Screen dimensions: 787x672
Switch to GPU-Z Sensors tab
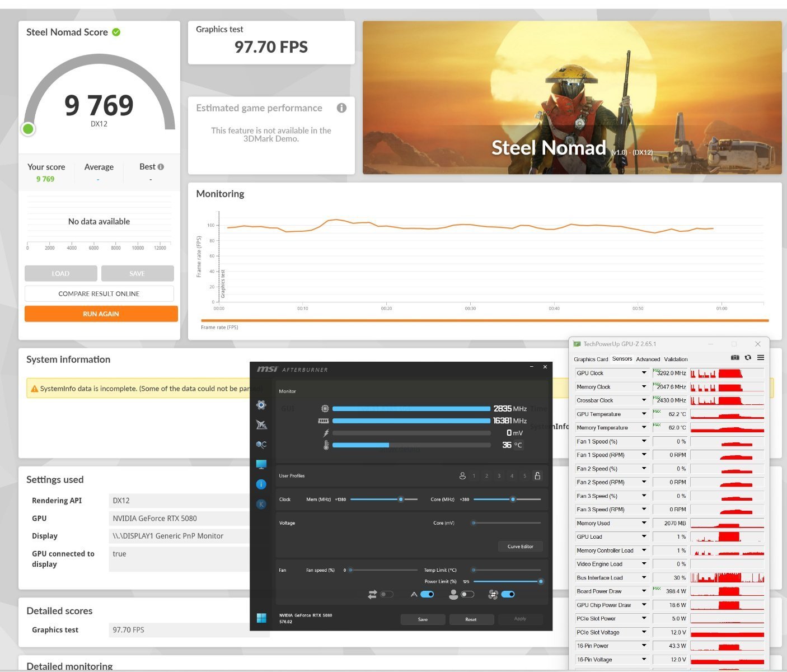tap(622, 359)
